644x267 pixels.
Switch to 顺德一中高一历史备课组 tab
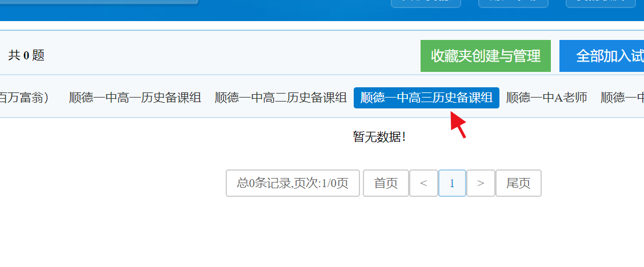pos(135,98)
